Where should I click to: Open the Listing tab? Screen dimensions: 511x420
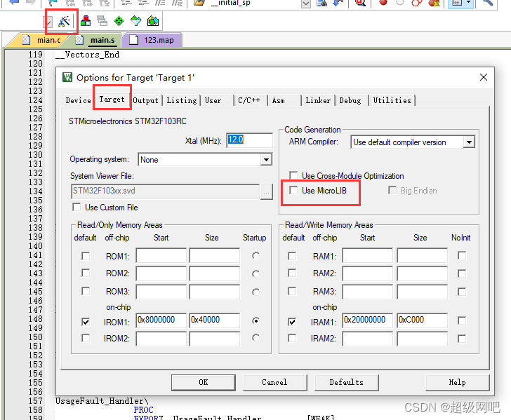coord(182,100)
